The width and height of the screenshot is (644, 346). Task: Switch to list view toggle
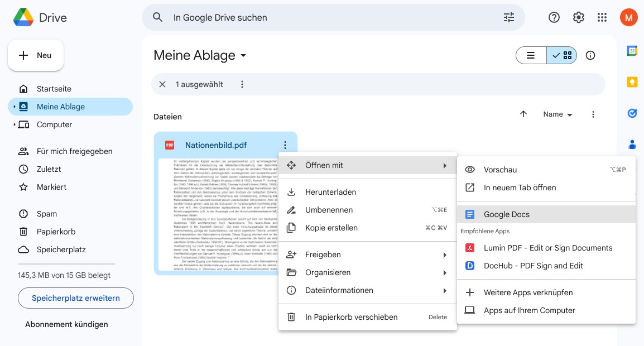point(531,55)
